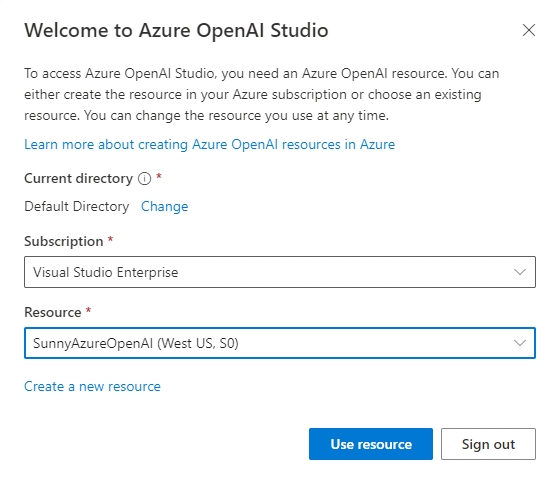Click the Change directory link
This screenshot has height=479, width=559.
coord(165,206)
